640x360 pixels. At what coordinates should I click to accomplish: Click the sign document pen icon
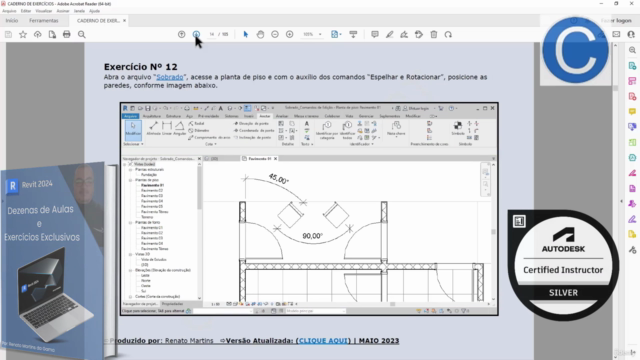pos(404,35)
